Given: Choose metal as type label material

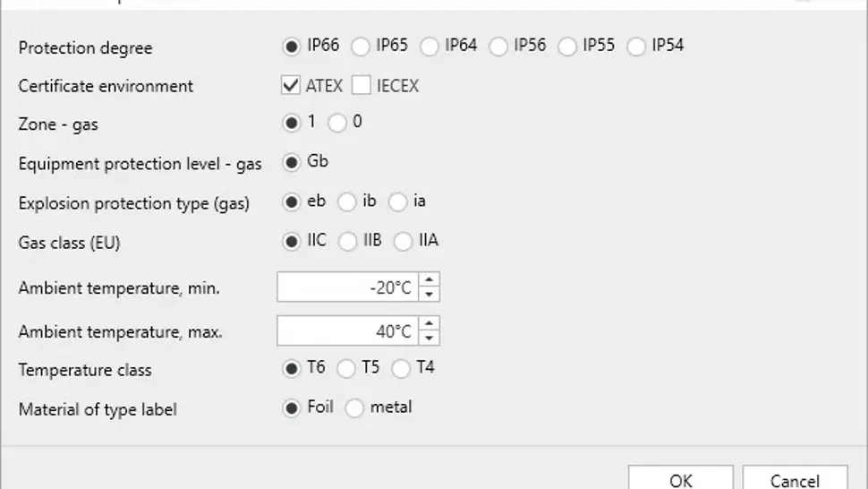Looking at the screenshot, I should 354,408.
